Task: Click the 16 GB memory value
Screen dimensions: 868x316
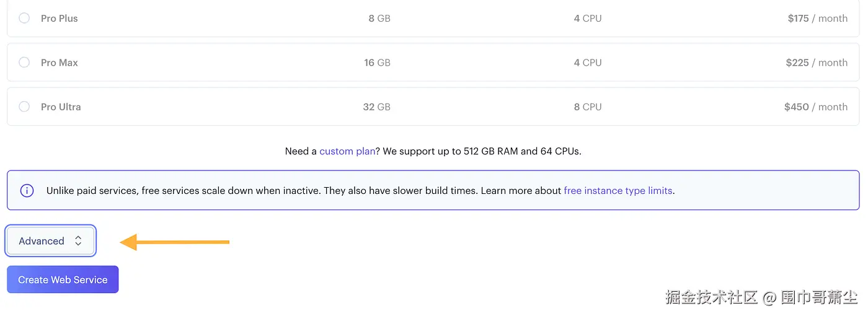Action: click(377, 63)
